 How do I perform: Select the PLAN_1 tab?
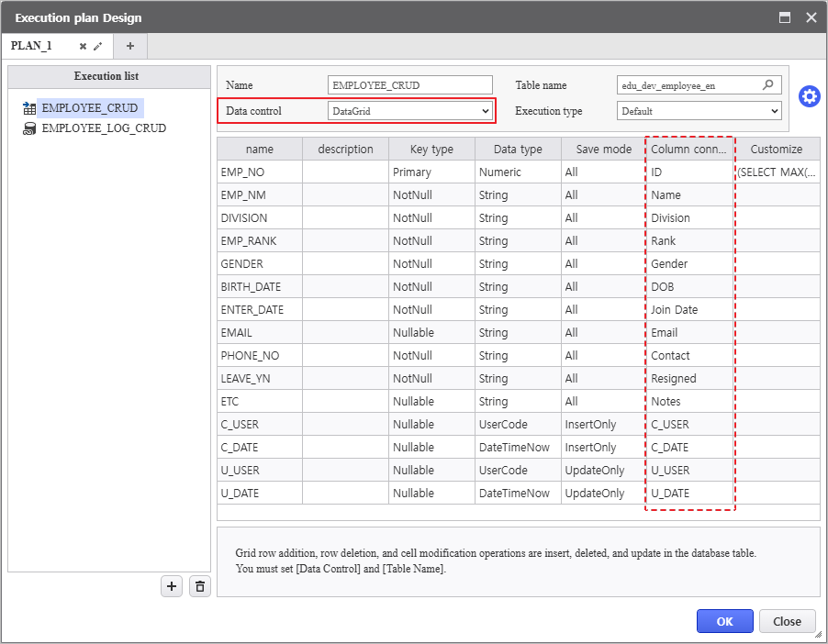[x=32, y=46]
